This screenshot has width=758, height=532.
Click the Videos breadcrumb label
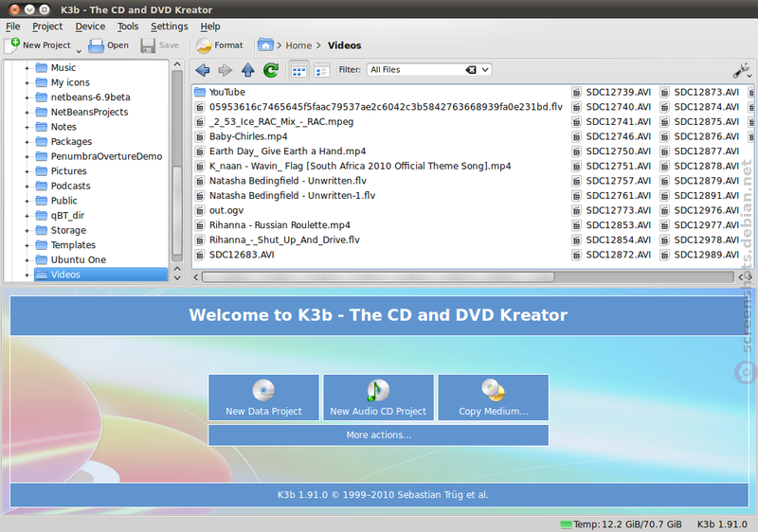coord(344,45)
